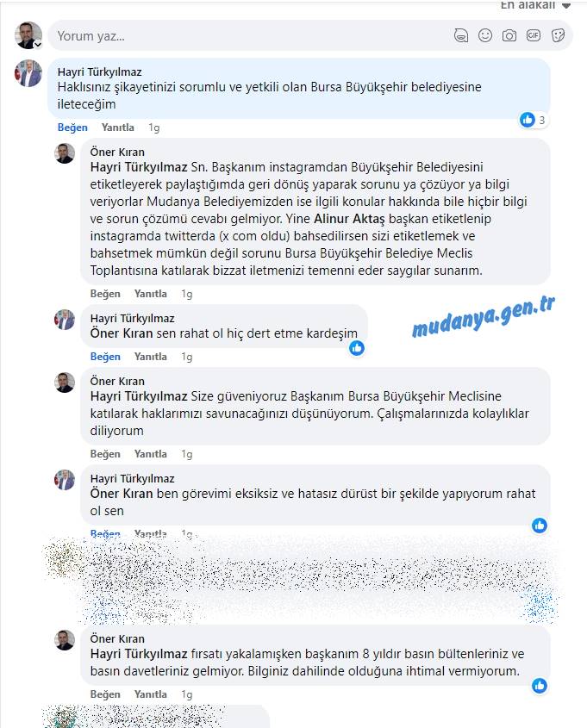Type in the 'Yorum yaz...' comment field

[251, 35]
